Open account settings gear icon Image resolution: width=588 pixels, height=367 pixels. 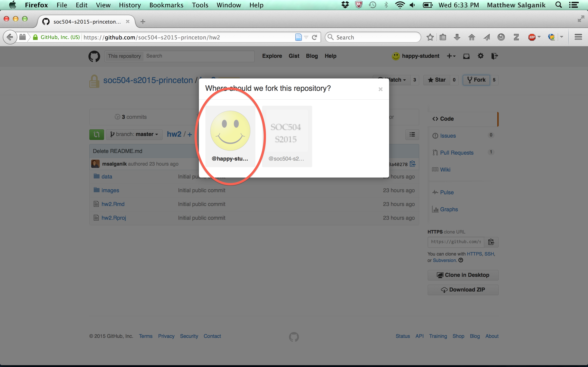[480, 56]
